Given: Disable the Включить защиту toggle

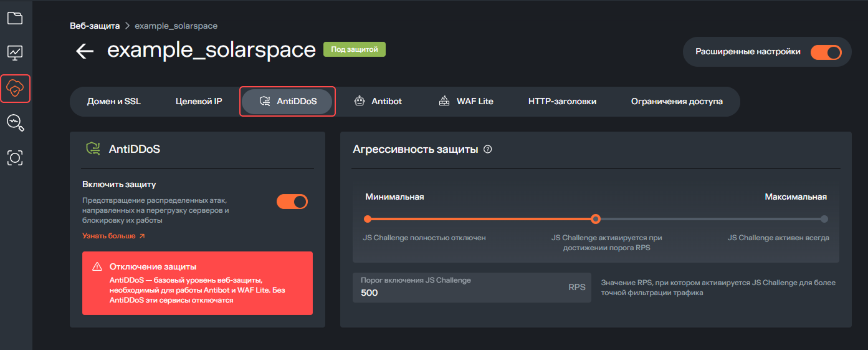Looking at the screenshot, I should [292, 202].
